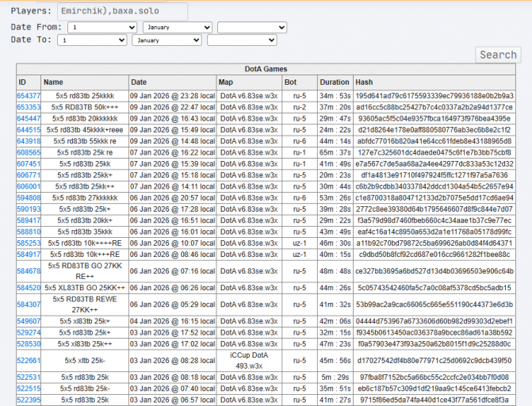Image resolution: width=532 pixels, height=406 pixels.
Task: Click hash starting with 195d641ad79c
Action: [434, 96]
